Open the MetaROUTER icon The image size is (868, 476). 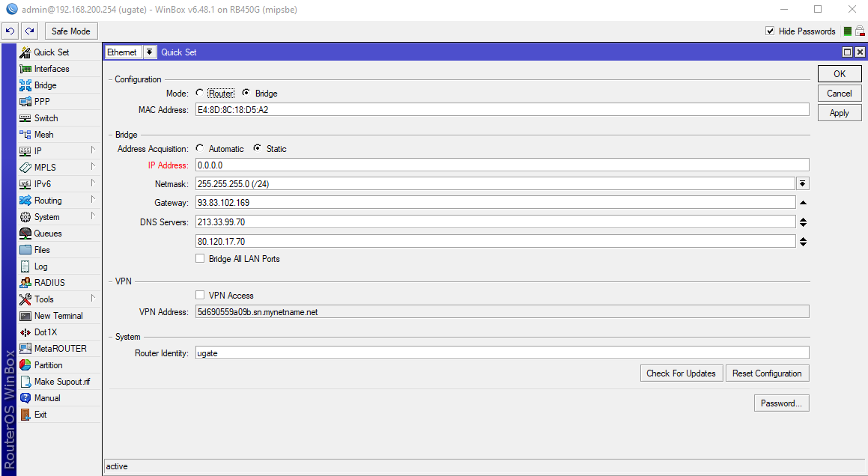25,348
